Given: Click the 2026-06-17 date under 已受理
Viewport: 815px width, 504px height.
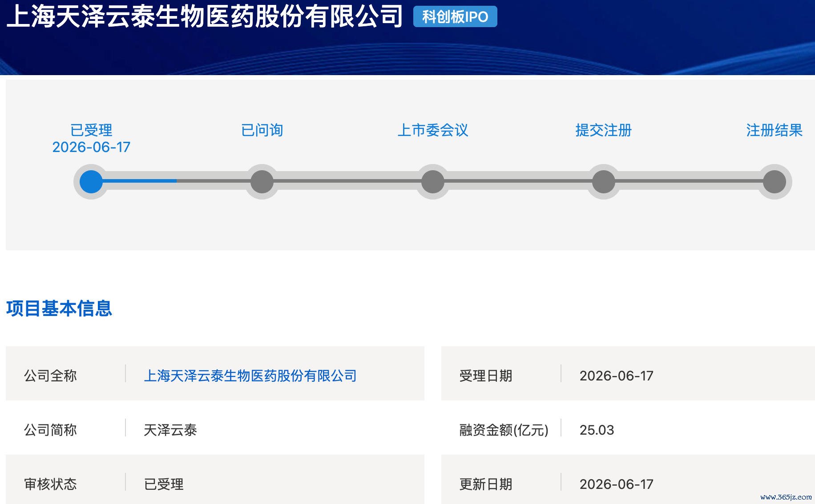Looking at the screenshot, I should (x=91, y=147).
